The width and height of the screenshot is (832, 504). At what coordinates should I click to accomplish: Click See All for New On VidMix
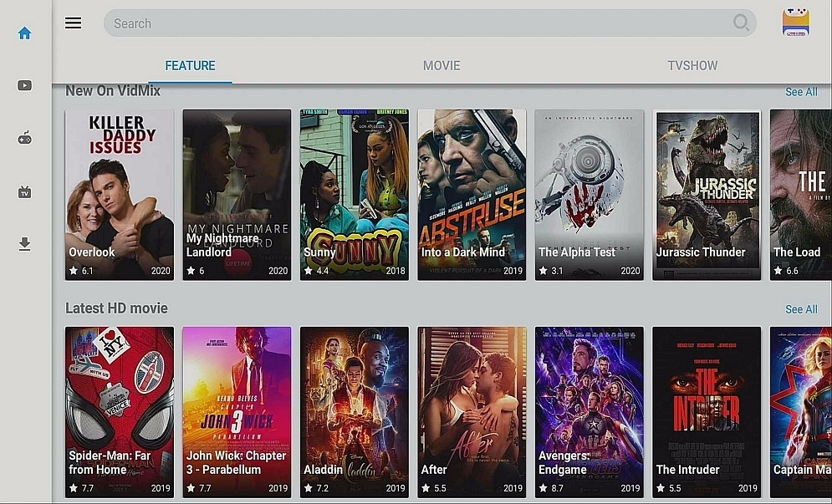tap(801, 92)
